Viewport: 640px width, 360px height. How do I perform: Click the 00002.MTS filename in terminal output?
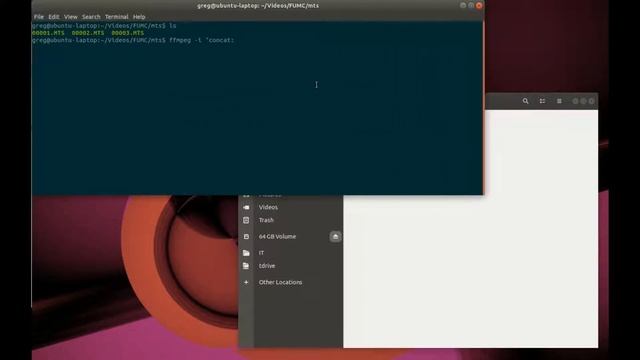tap(88, 33)
